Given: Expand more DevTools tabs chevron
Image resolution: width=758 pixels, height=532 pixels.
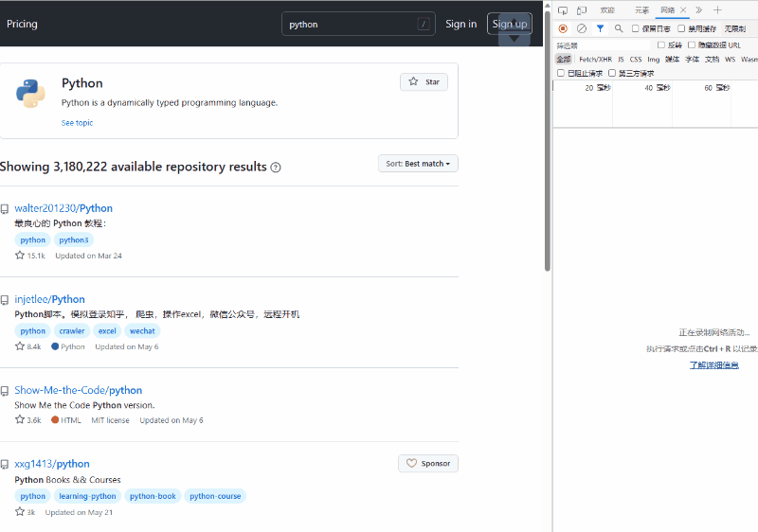Looking at the screenshot, I should click(698, 10).
